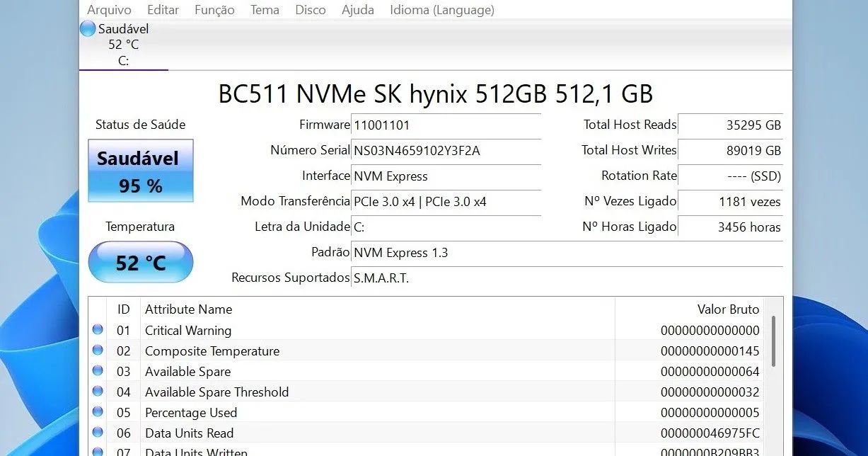The image size is (868, 456).
Task: Click the Interface field NVM Express
Action: pos(446,176)
